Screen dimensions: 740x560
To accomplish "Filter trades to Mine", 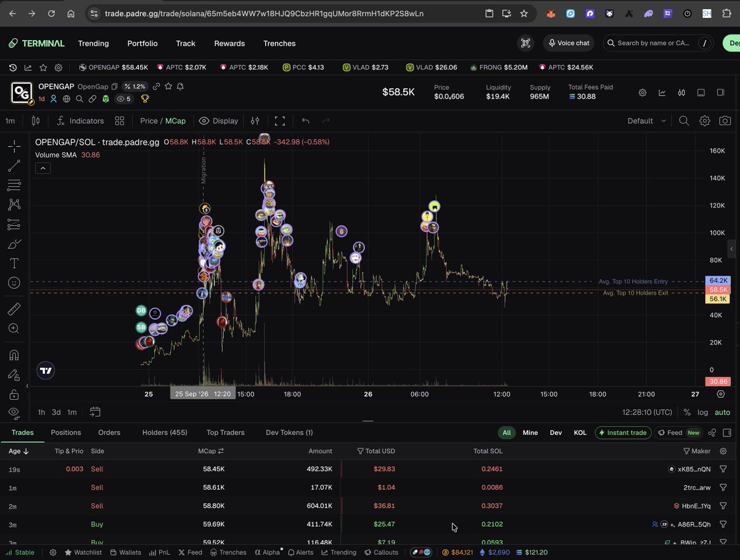I will pyautogui.click(x=530, y=433).
